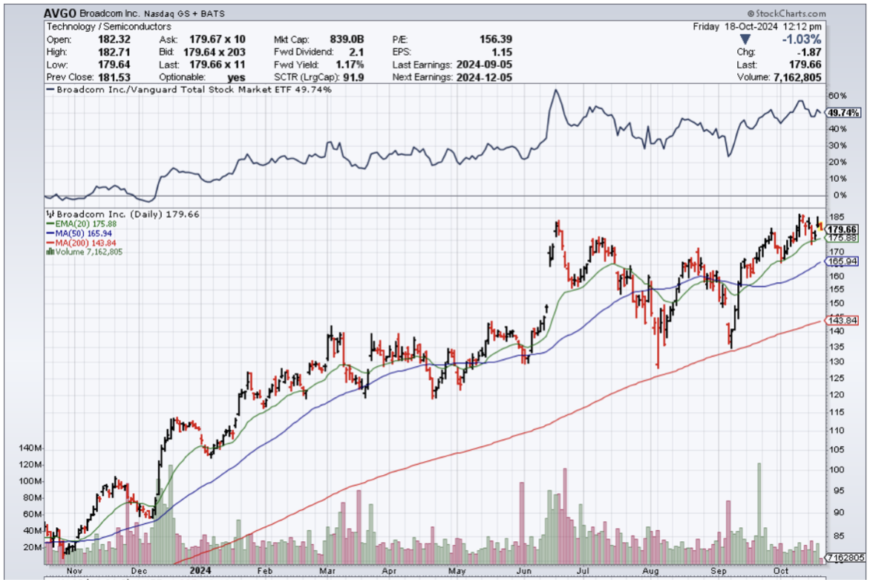
Task: Click the 60% relative strength axis label
Action: (x=837, y=96)
